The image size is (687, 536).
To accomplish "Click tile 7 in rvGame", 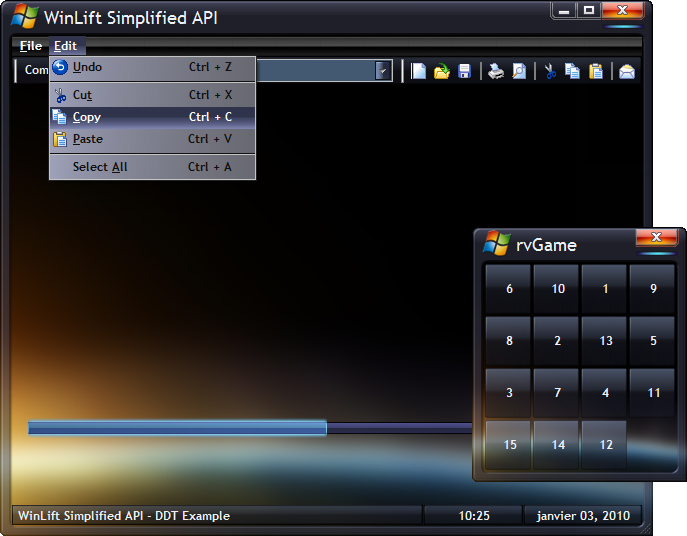I will point(556,393).
